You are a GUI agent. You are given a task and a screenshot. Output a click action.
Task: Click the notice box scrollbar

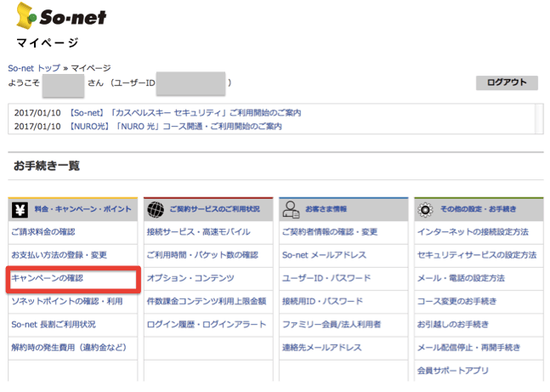(540, 119)
